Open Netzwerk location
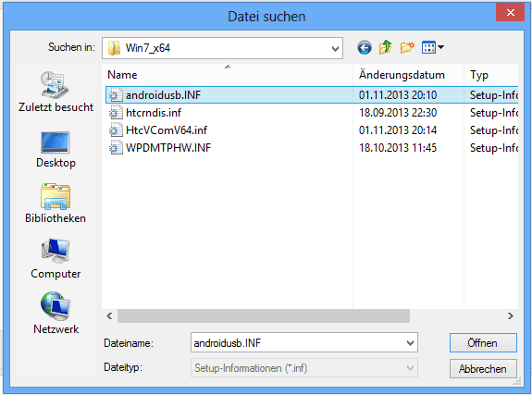Image resolution: width=532 pixels, height=395 pixels. pyautogui.click(x=56, y=314)
